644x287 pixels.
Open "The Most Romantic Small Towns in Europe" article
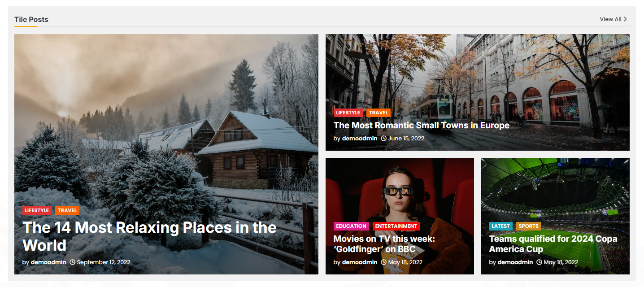tap(422, 125)
